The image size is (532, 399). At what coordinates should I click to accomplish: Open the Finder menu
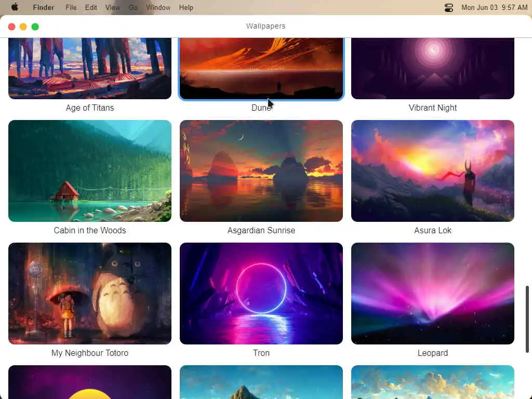coord(44,7)
